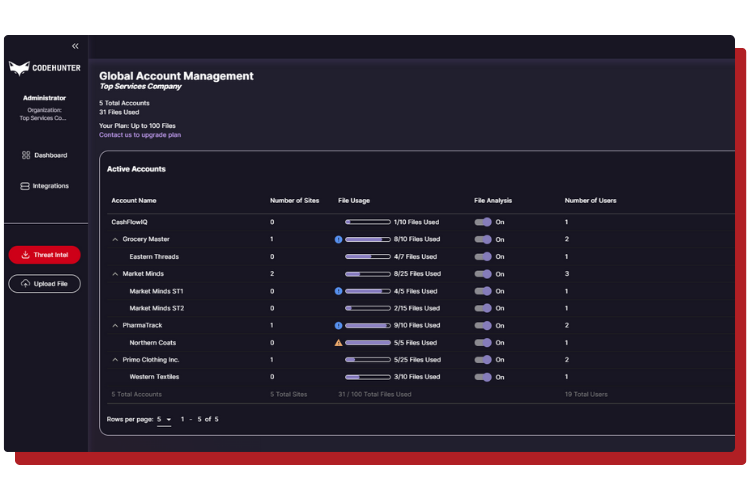
Task: Click the blue info icon on Grocery Master
Action: click(338, 239)
